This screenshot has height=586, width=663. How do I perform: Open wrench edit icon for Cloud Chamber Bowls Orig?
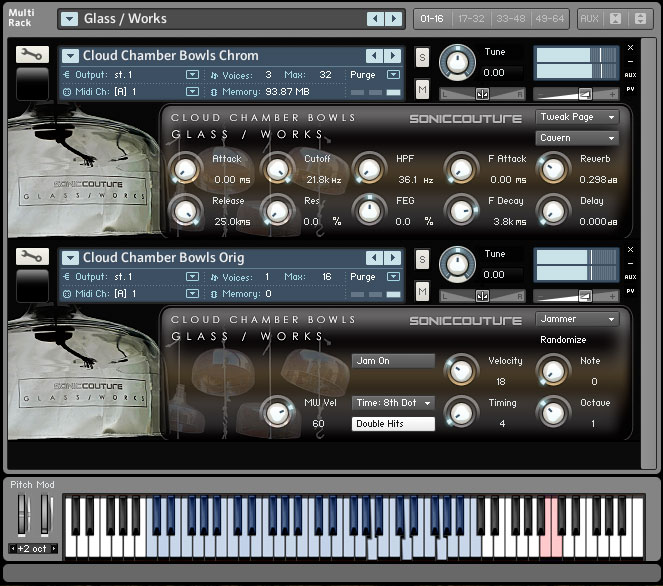pyautogui.click(x=32, y=256)
